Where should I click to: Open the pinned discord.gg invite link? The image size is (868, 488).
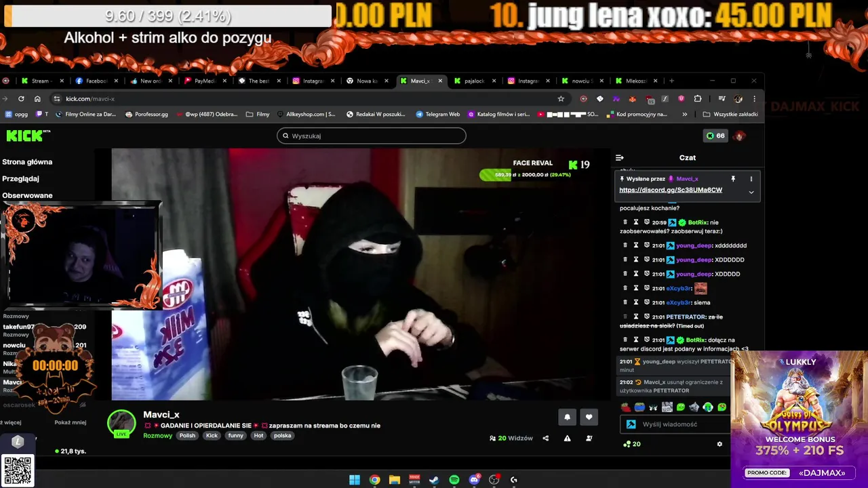(671, 190)
